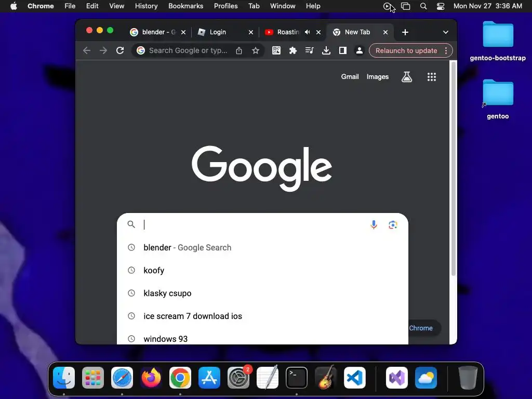532x399 pixels.
Task: Start a voice search with microphone
Action: (x=374, y=224)
